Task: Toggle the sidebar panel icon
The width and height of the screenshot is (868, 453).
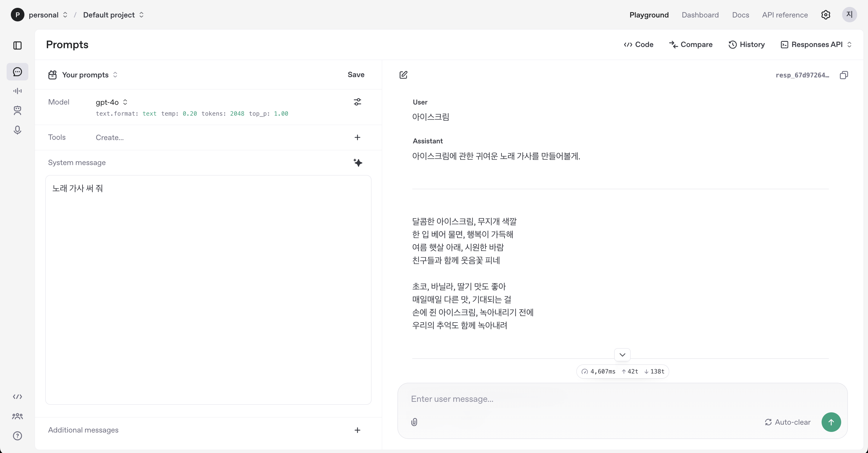Action: (17, 45)
